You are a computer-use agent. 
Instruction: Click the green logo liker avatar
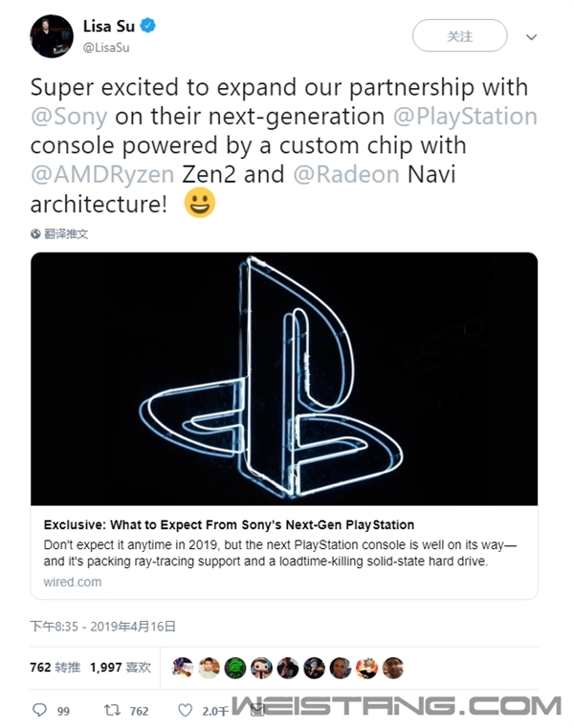235,669
